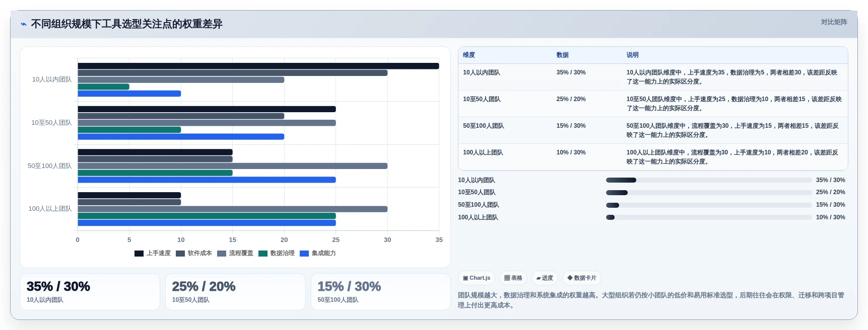The width and height of the screenshot is (868, 330).
Task: Click the 说明 table column header
Action: [633, 55]
